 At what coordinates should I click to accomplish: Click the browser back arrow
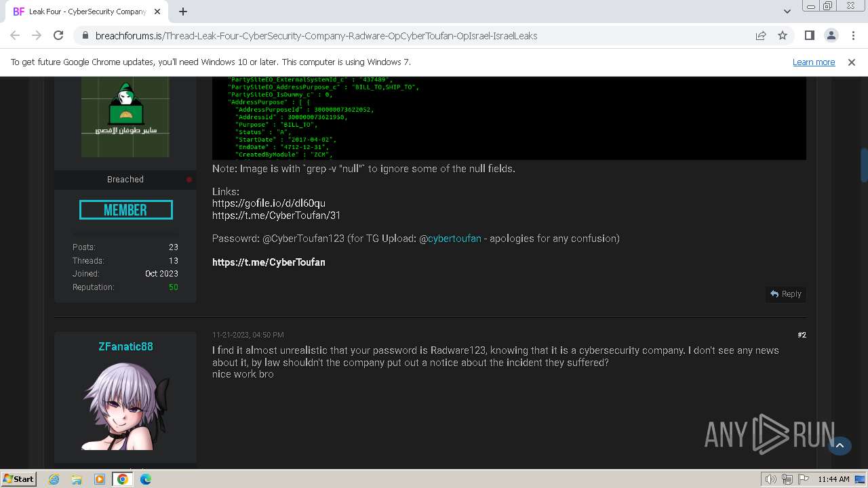(x=15, y=35)
